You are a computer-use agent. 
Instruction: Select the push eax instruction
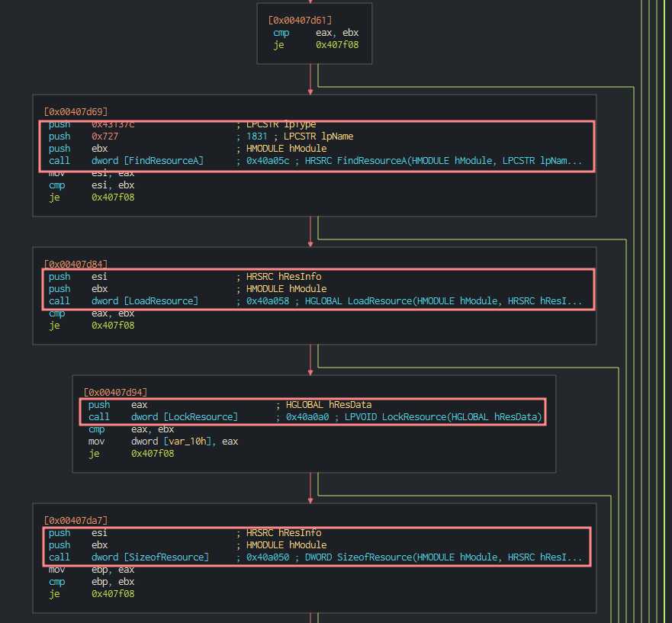pyautogui.click(x=114, y=405)
